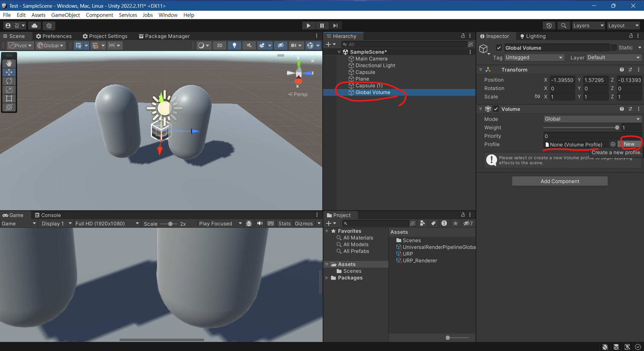The width and height of the screenshot is (644, 351).
Task: Click Hierarchy search field
Action: pos(404,44)
